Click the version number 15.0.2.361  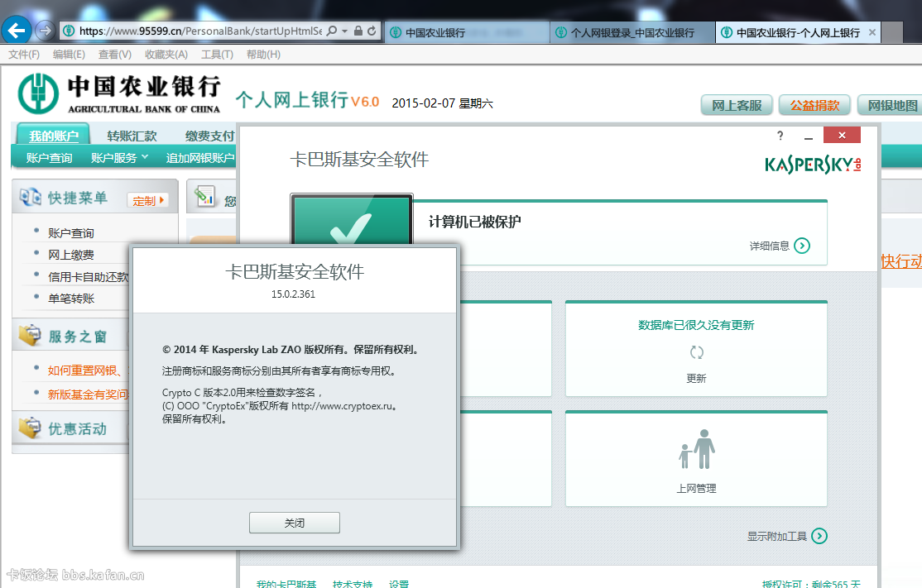(294, 294)
